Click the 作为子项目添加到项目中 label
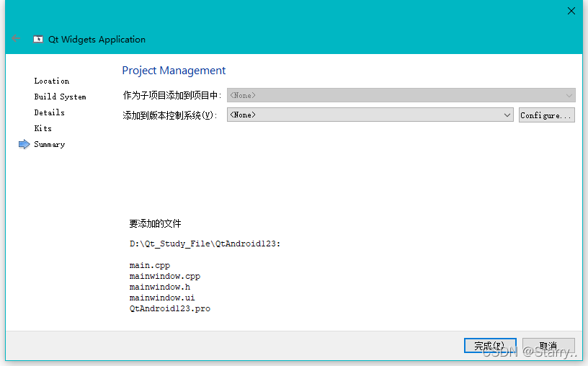 (x=171, y=95)
